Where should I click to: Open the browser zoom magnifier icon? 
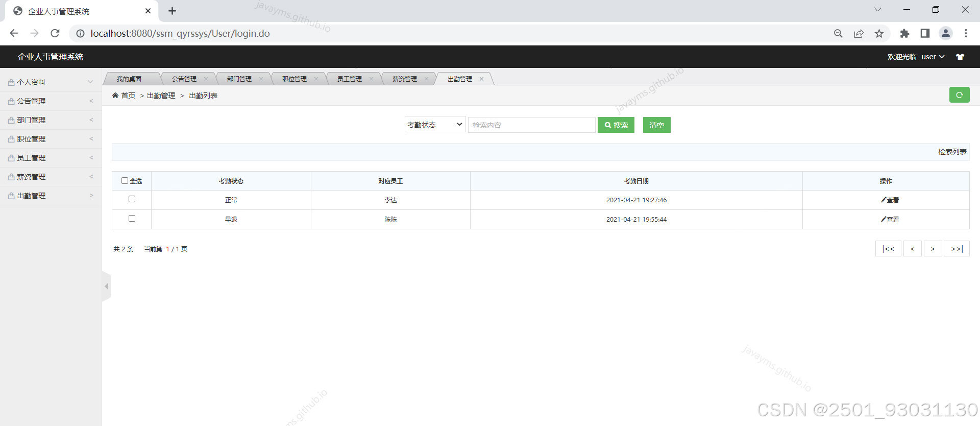[x=838, y=33]
